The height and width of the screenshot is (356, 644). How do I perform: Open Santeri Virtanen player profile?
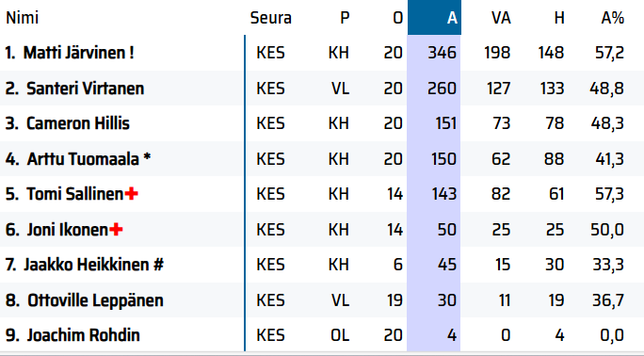[x=85, y=89]
